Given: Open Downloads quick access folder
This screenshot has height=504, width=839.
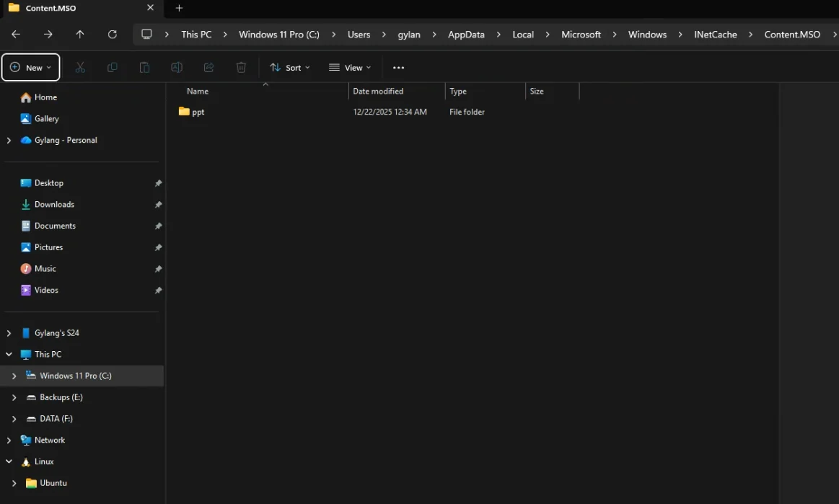Looking at the screenshot, I should click(47, 204).
